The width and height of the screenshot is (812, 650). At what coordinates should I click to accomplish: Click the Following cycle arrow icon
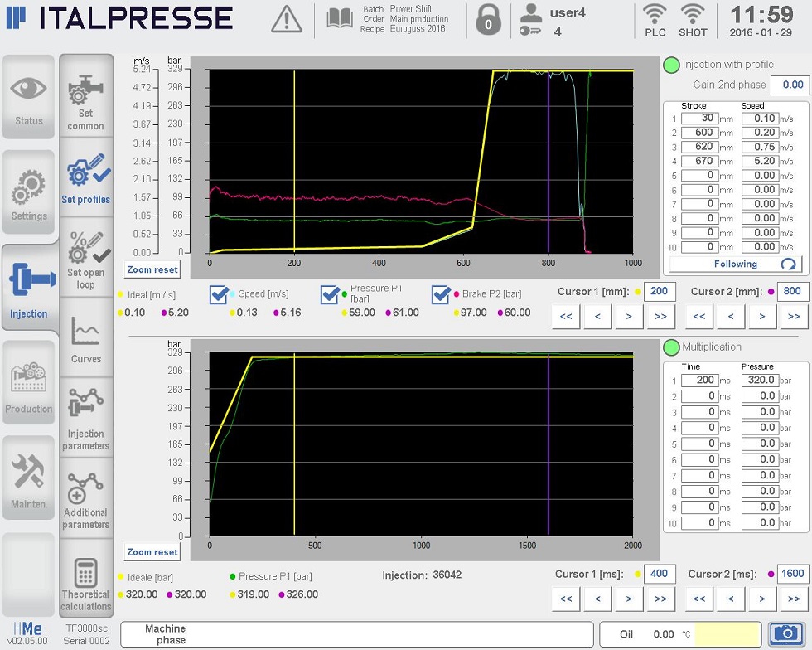click(788, 264)
